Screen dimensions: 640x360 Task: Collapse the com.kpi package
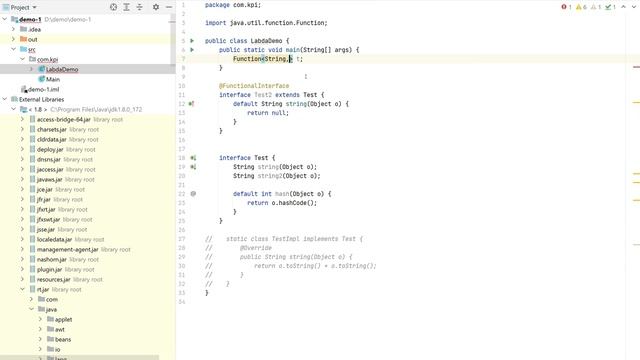tap(22, 59)
